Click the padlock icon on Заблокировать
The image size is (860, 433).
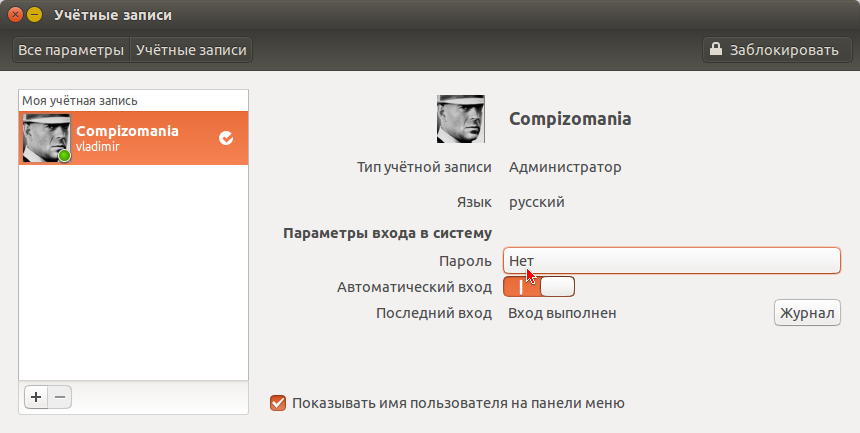716,49
